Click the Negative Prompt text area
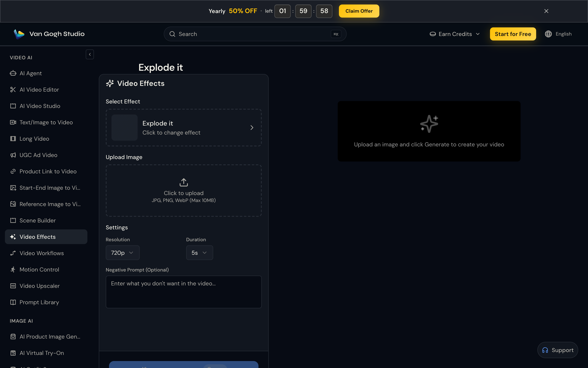 [x=184, y=292]
